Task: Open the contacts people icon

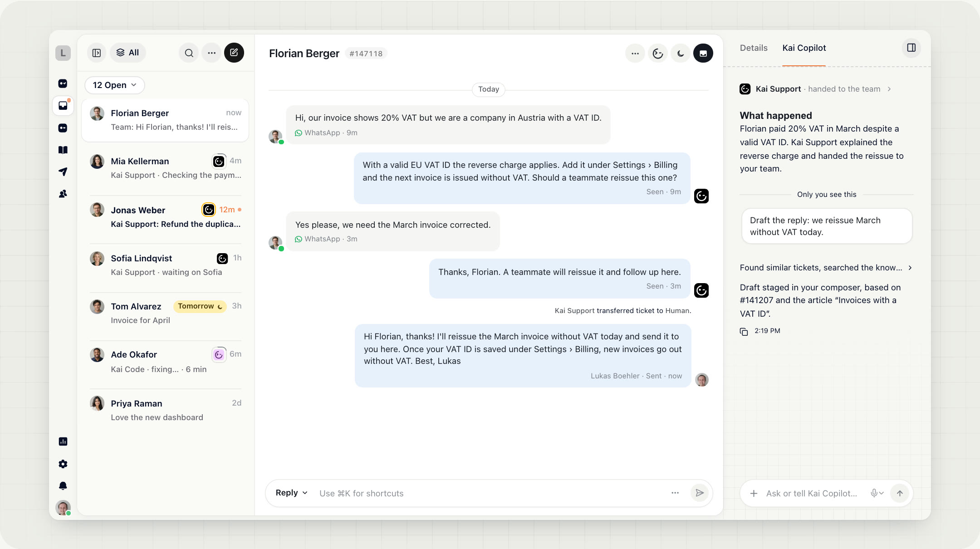Action: (63, 194)
